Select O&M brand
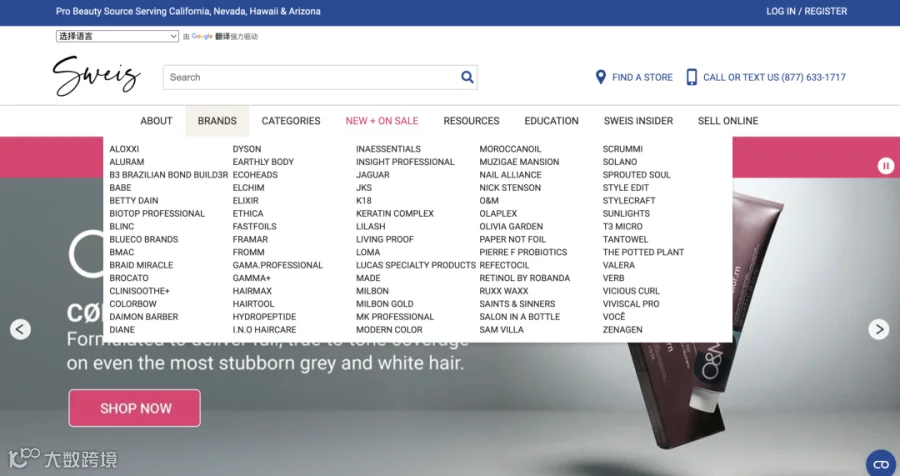The image size is (900, 476). 489,200
